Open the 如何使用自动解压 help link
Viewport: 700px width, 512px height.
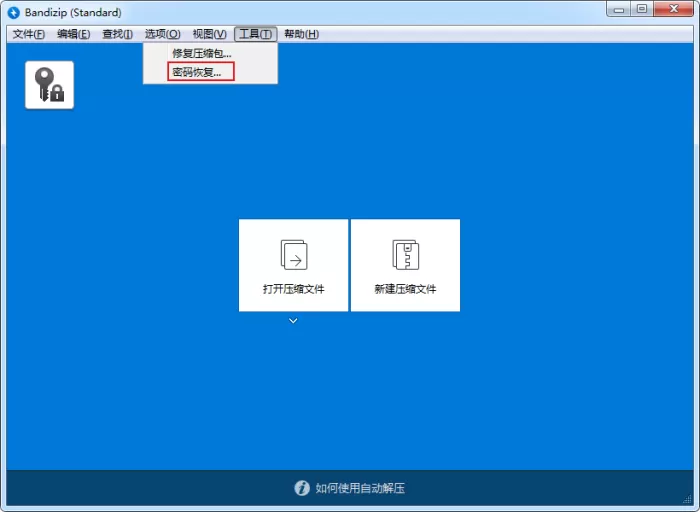point(360,488)
